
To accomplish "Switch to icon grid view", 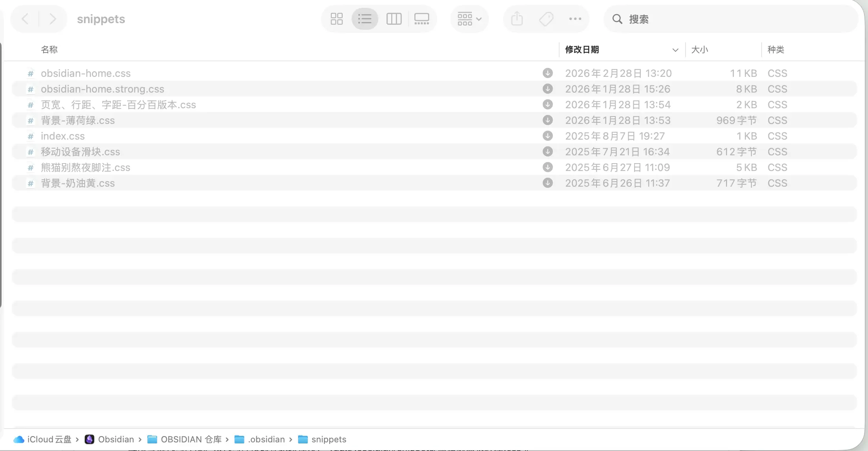I will coord(336,19).
